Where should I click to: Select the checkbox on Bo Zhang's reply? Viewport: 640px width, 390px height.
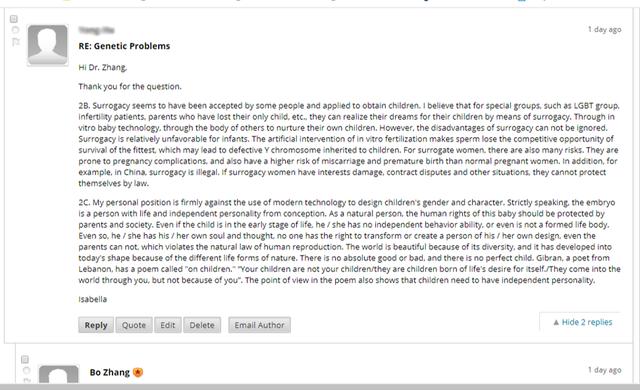pos(25,359)
